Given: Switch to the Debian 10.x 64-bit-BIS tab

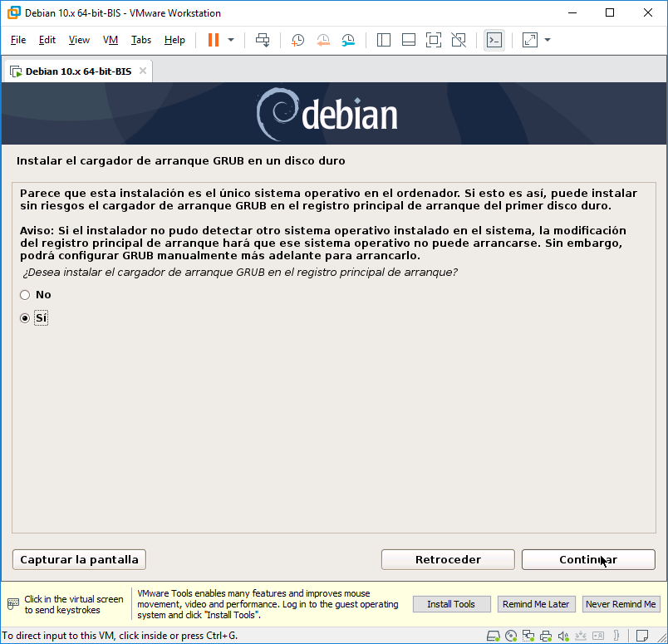Looking at the screenshot, I should 78,71.
